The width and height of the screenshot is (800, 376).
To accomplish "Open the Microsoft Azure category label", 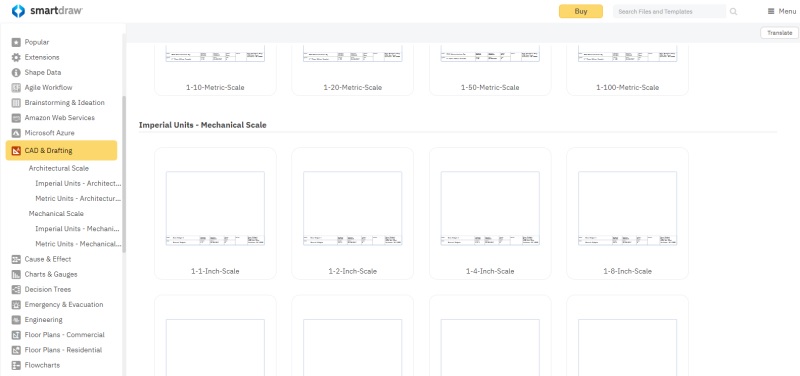I will 49,133.
